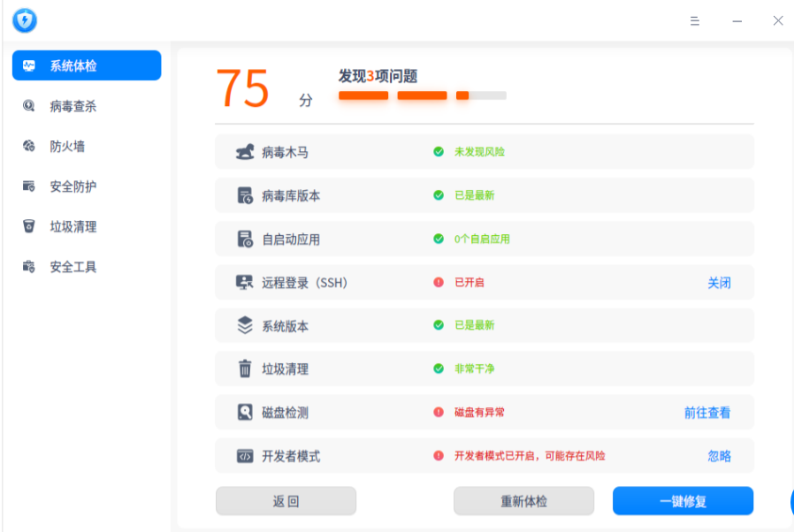Click the 病毒库版本 database icon
794x532 pixels.
(x=245, y=195)
